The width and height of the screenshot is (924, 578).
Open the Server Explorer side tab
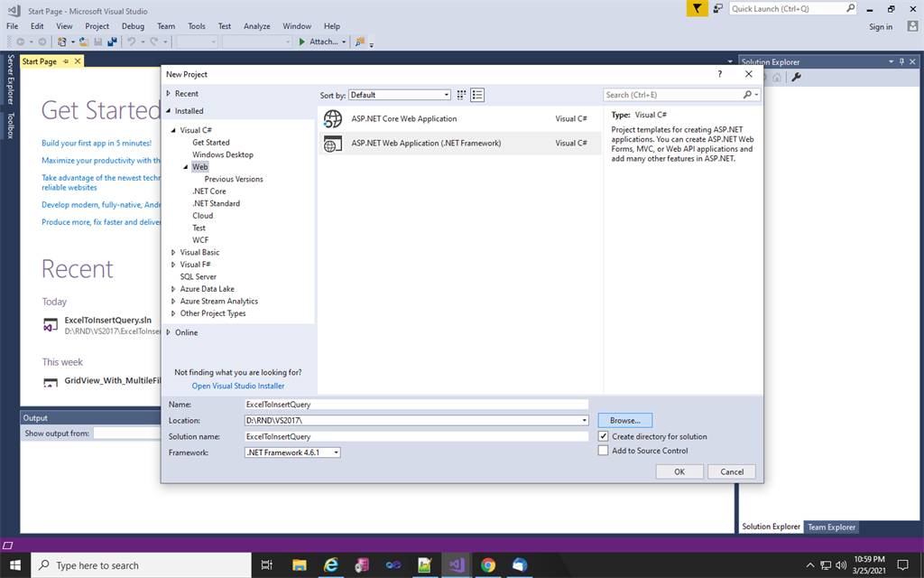pos(10,79)
